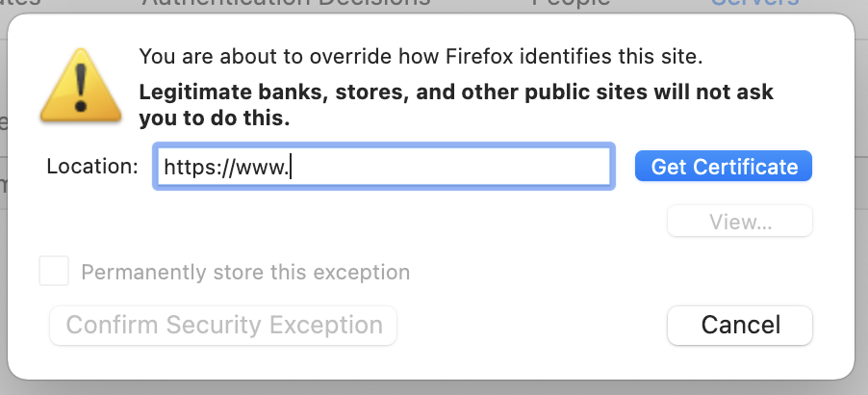Click the Get Certificate button
The height and width of the screenshot is (395, 868).
724,167
